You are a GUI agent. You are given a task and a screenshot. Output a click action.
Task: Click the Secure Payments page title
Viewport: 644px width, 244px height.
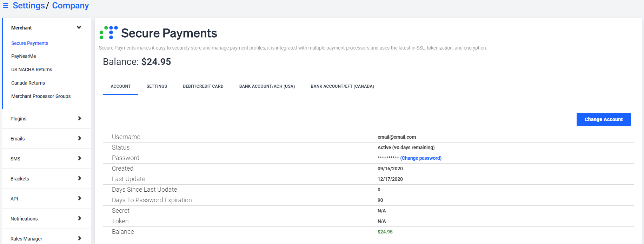pos(169,33)
